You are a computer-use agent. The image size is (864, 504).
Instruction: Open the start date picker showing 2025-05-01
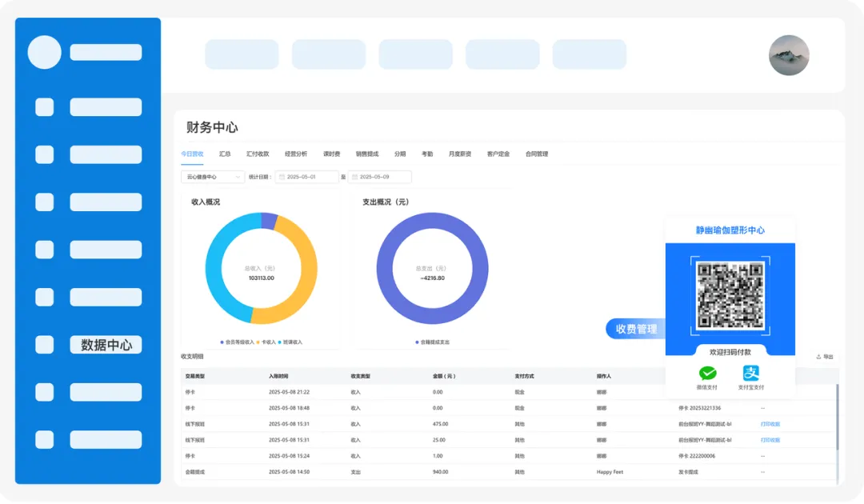307,177
